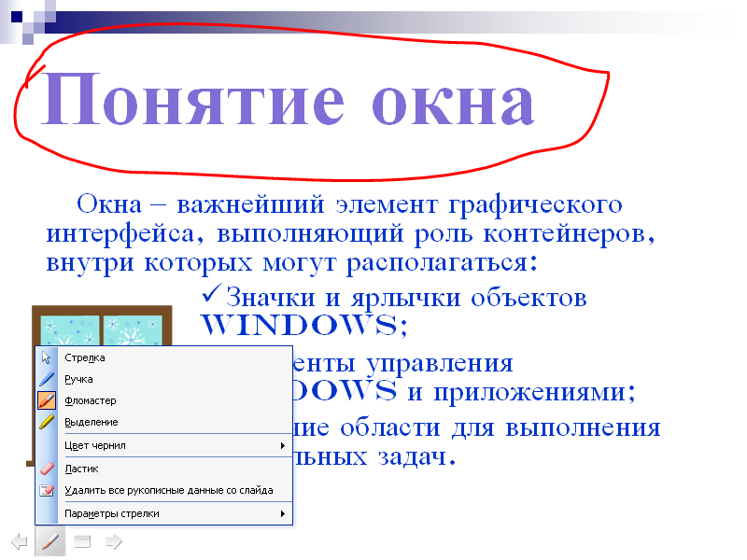Choose the Фломастер menu entry
747x560 pixels.
pyautogui.click(x=164, y=400)
